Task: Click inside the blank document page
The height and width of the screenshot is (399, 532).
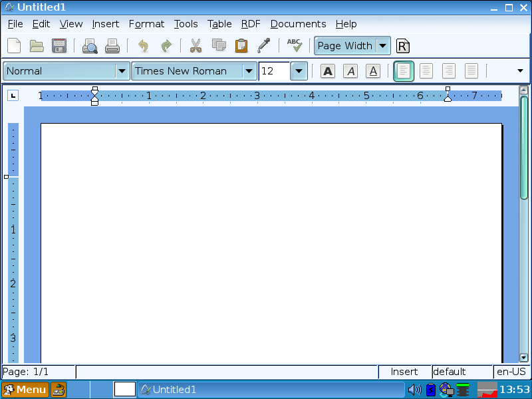Action: [271, 243]
